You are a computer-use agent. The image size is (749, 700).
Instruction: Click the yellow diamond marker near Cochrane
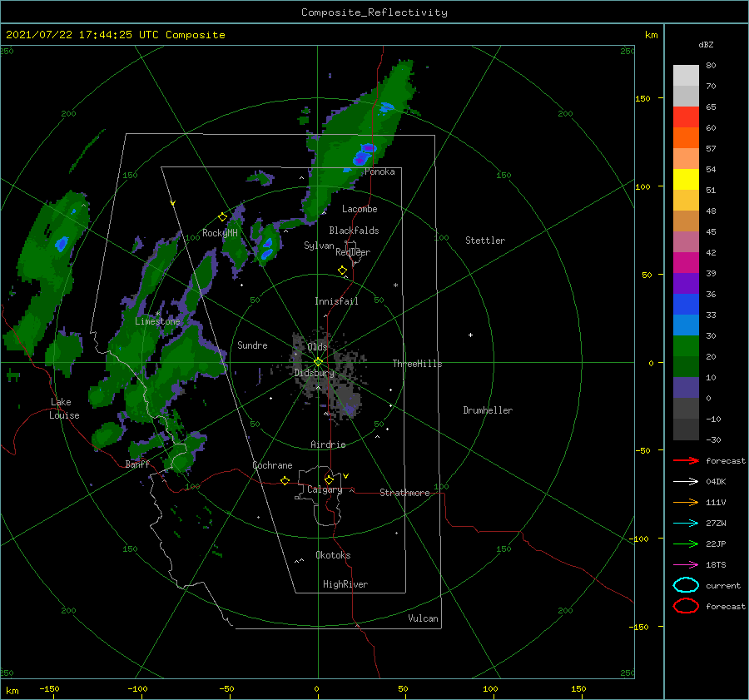tap(285, 480)
